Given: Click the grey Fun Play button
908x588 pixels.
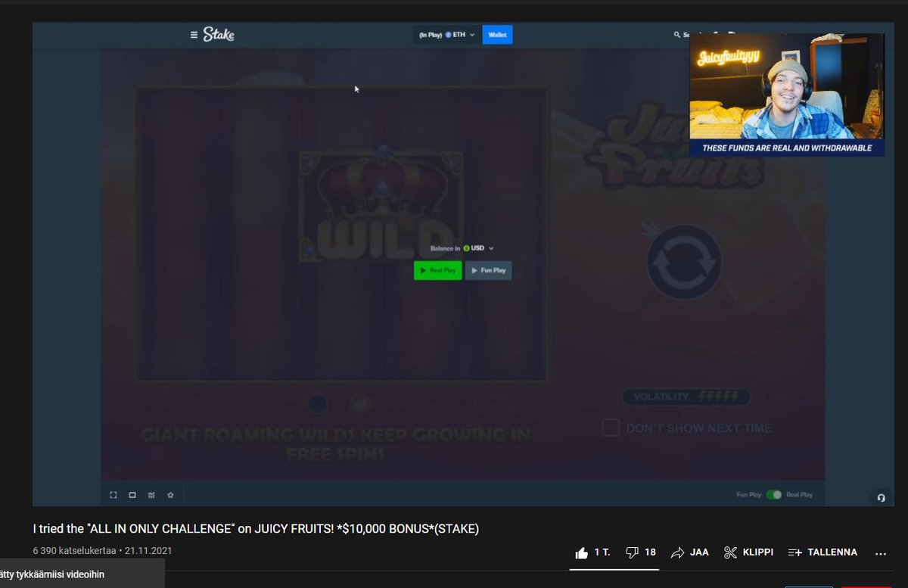Looking at the screenshot, I should pyautogui.click(x=488, y=270).
